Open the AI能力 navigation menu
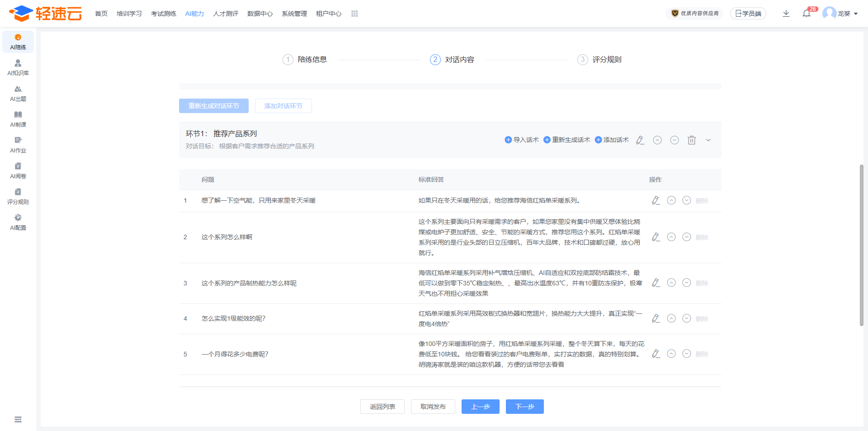 pos(194,14)
